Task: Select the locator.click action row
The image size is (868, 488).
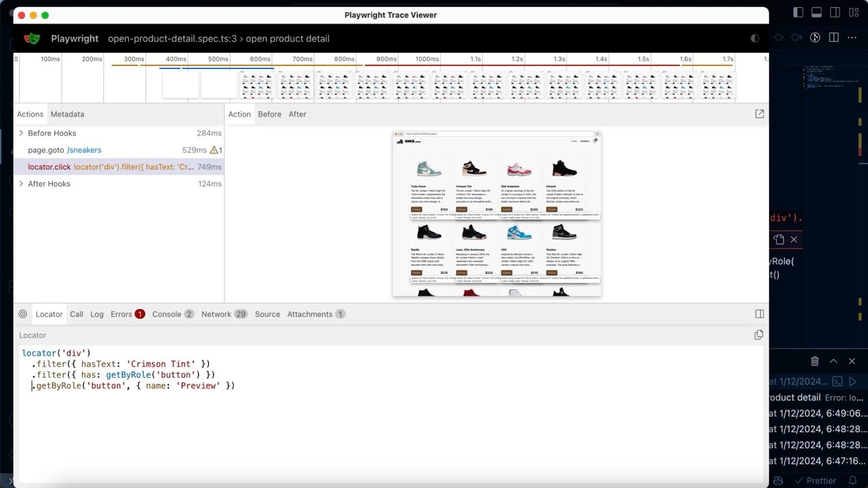Action: [119, 167]
